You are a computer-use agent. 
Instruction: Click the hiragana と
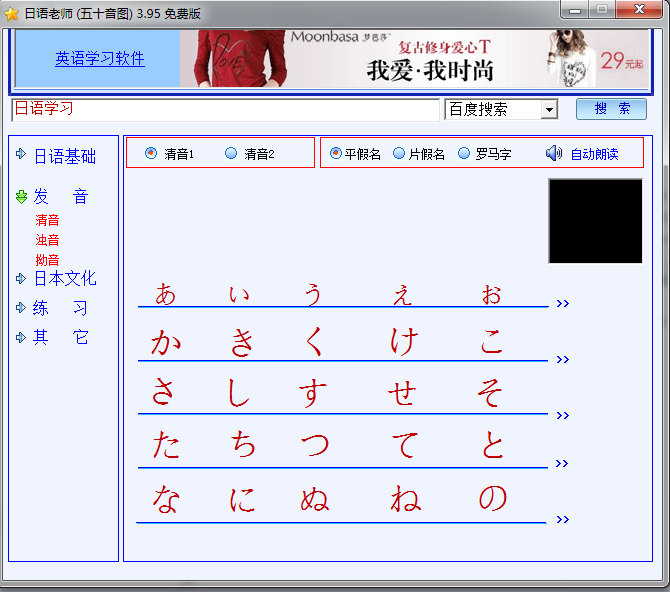(493, 445)
